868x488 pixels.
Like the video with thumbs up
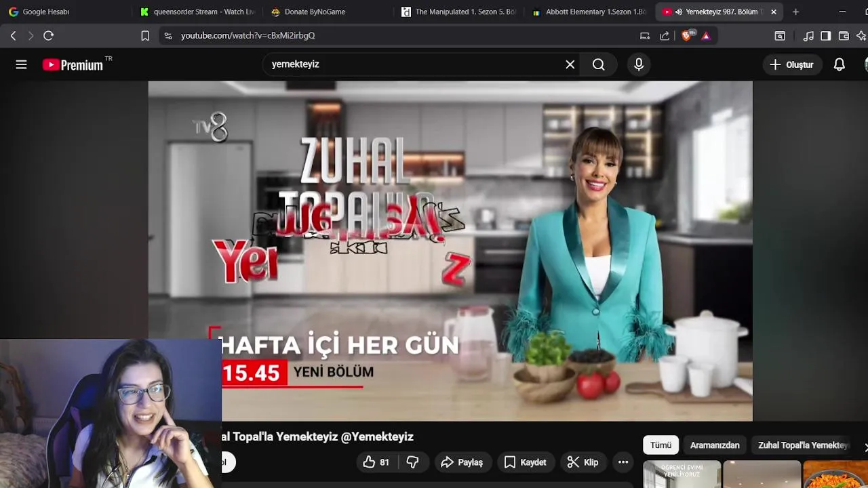[376, 462]
